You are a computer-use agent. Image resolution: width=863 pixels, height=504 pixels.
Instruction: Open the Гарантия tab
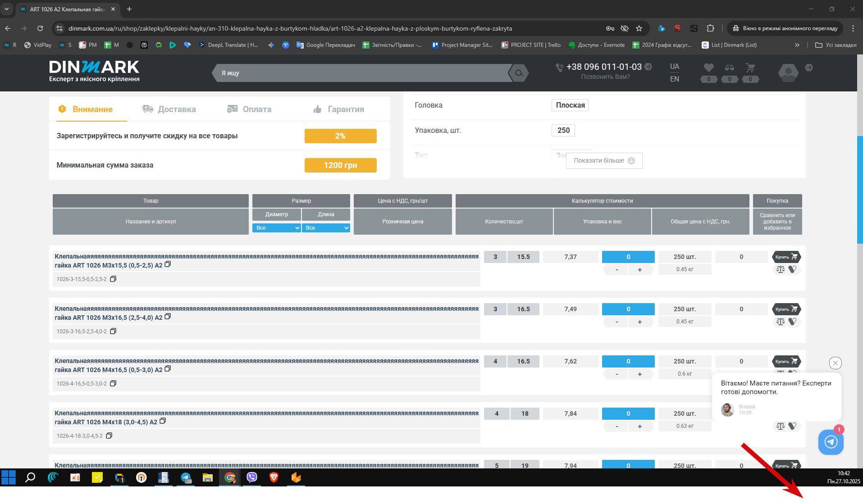(x=338, y=109)
